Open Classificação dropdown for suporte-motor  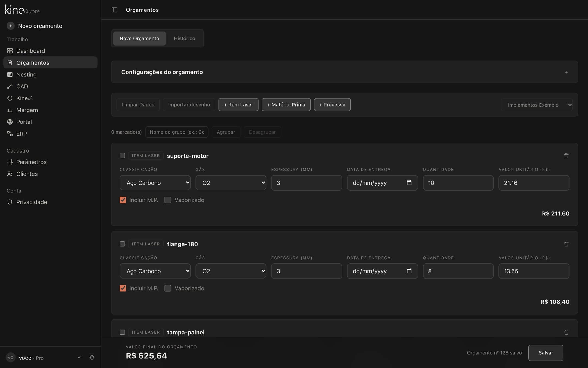tap(155, 183)
